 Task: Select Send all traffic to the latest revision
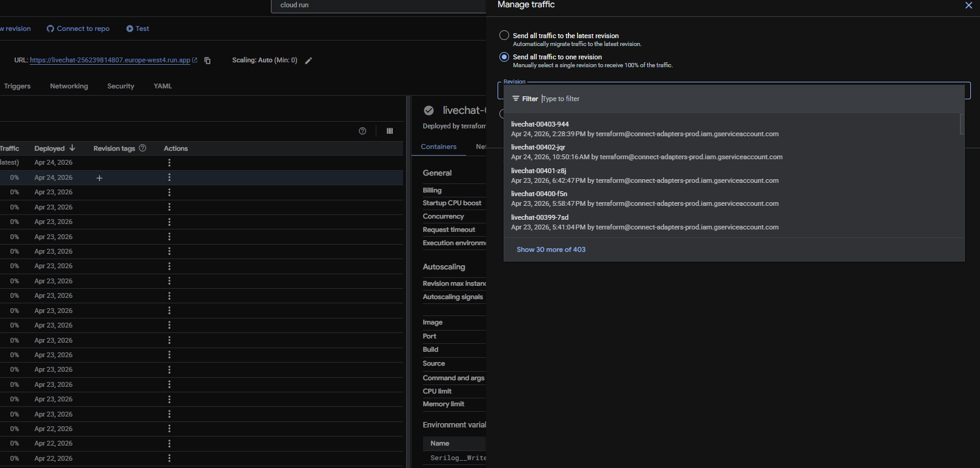click(x=504, y=36)
